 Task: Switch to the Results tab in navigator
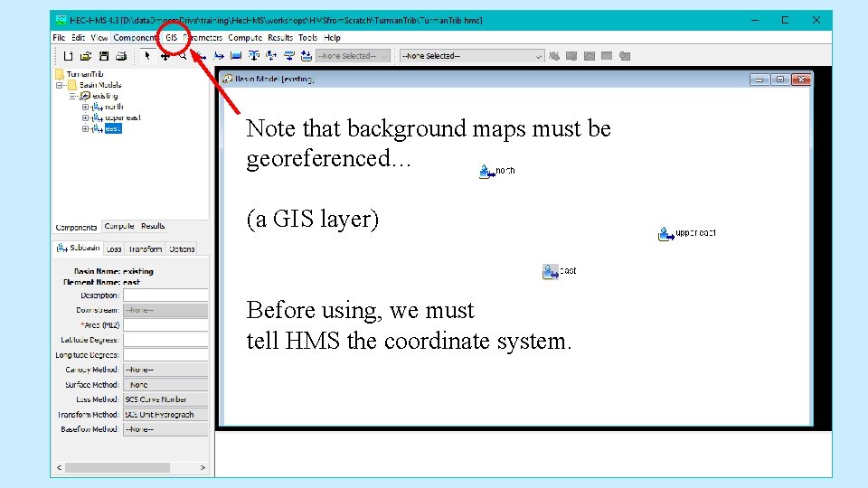(153, 226)
